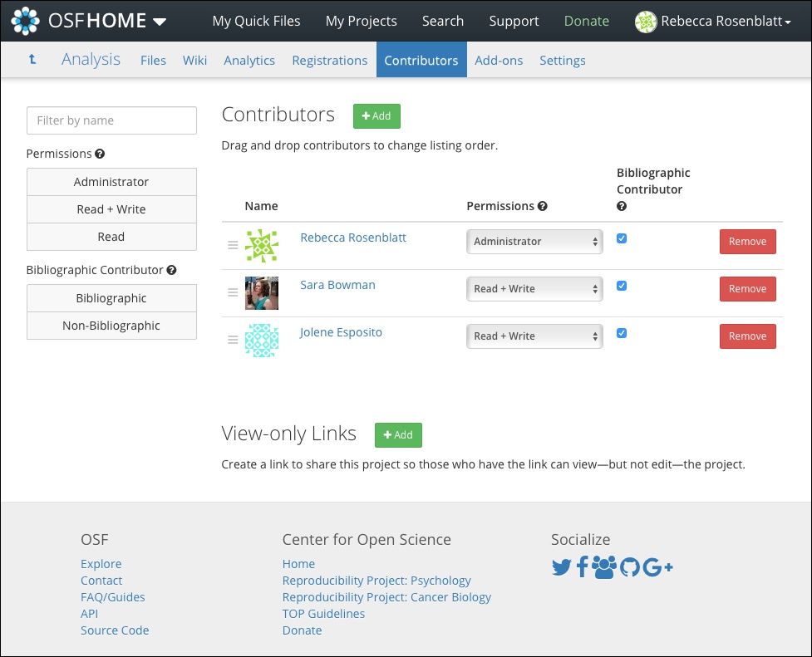The height and width of the screenshot is (657, 812).
Task: Open the Twitter social icon
Action: [561, 567]
